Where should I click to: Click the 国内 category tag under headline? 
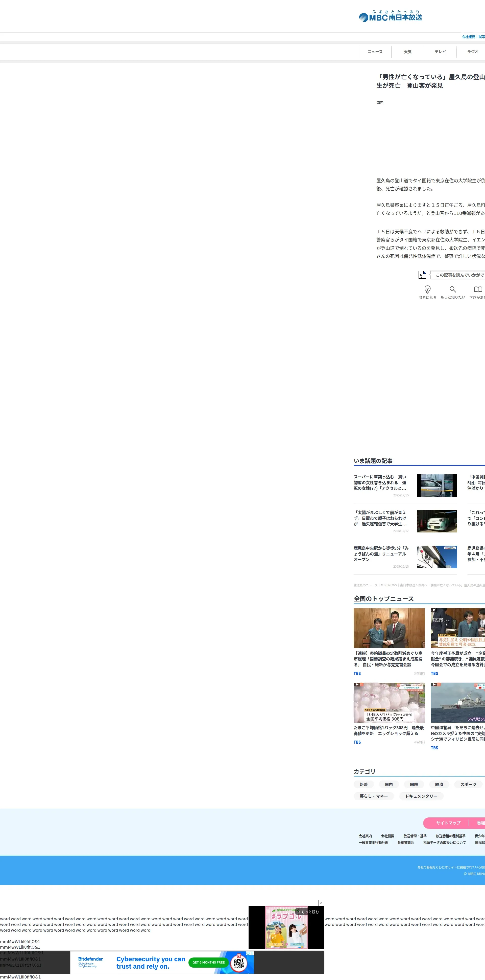pyautogui.click(x=380, y=103)
